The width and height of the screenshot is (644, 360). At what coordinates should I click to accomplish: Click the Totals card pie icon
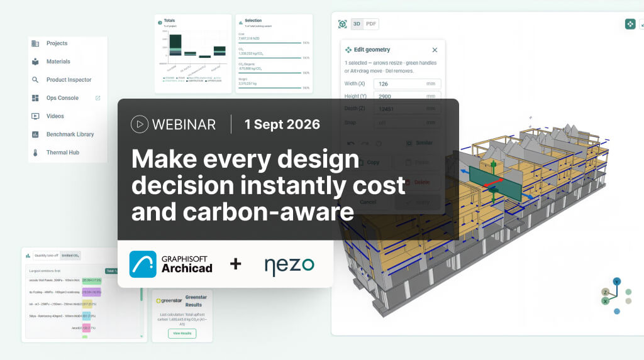[160, 23]
